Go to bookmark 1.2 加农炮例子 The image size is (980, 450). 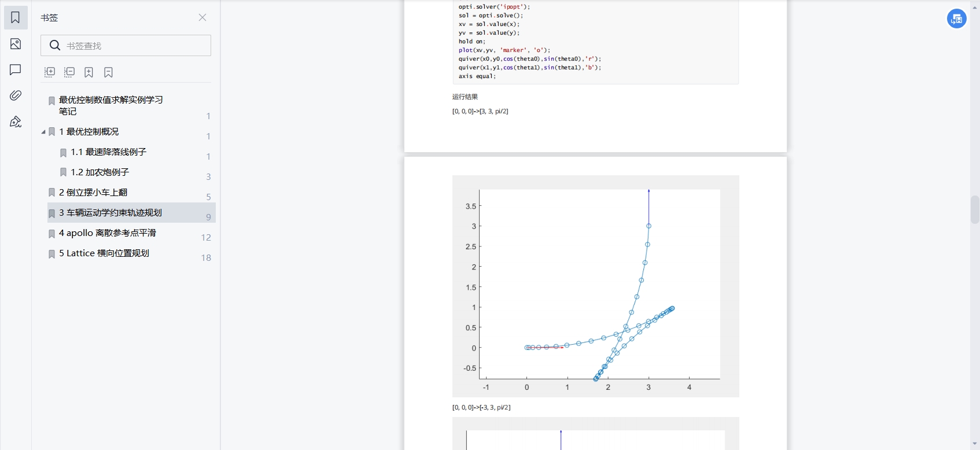coord(100,172)
